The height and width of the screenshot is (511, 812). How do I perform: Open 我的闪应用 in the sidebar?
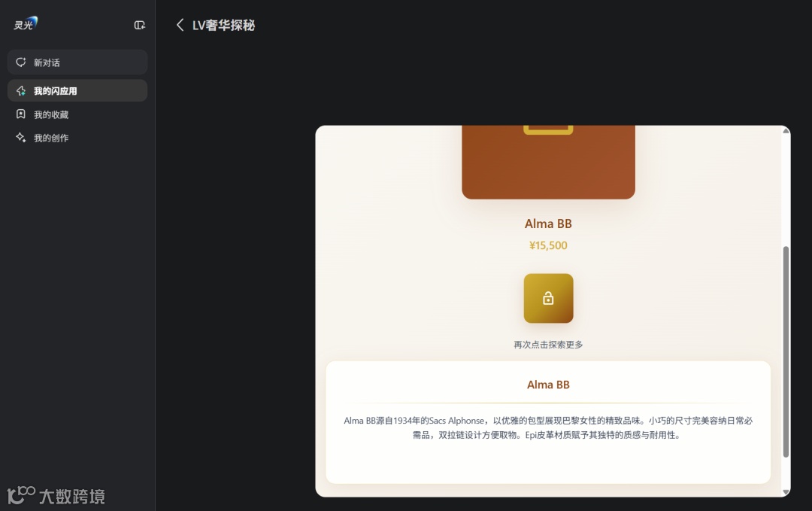point(77,91)
